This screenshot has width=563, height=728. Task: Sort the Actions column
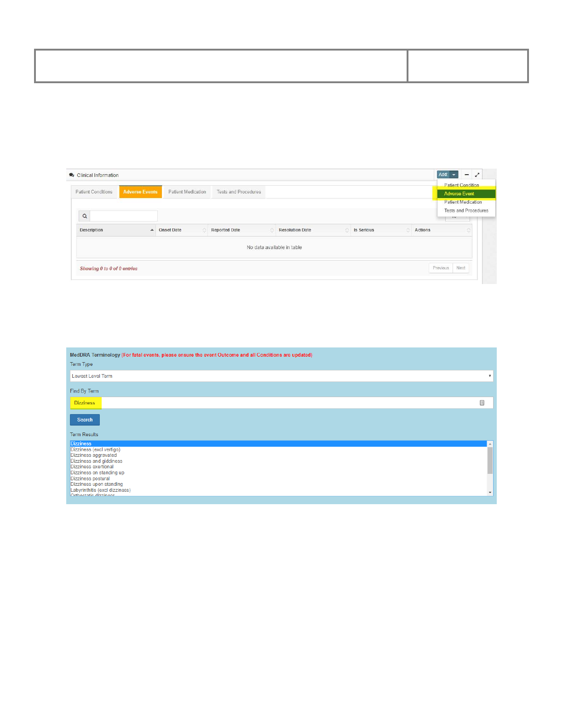[x=468, y=230]
